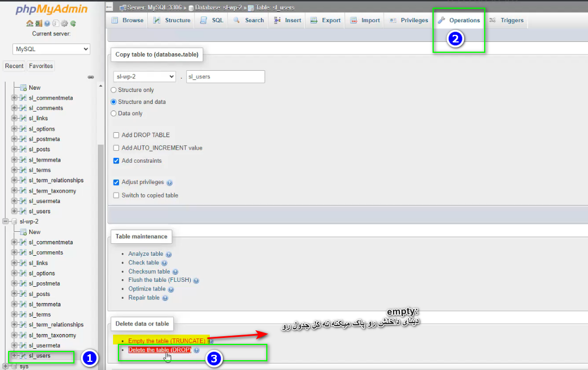Viewport: 588px width, 370px height.
Task: Click the collapse arrow icon left of Server breadcrumb
Action: tap(109, 7)
